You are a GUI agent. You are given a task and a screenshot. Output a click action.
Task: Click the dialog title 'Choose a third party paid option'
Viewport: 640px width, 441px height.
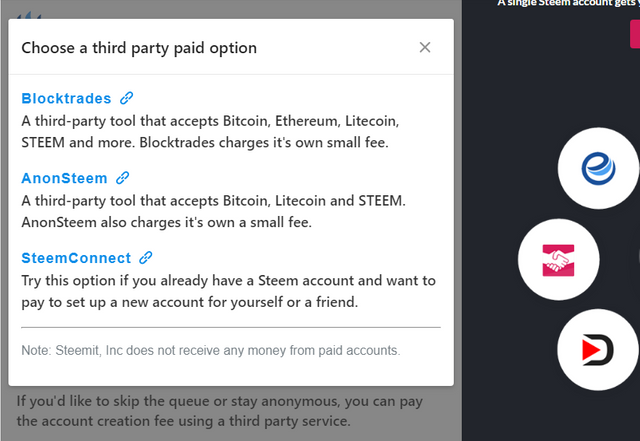click(139, 47)
